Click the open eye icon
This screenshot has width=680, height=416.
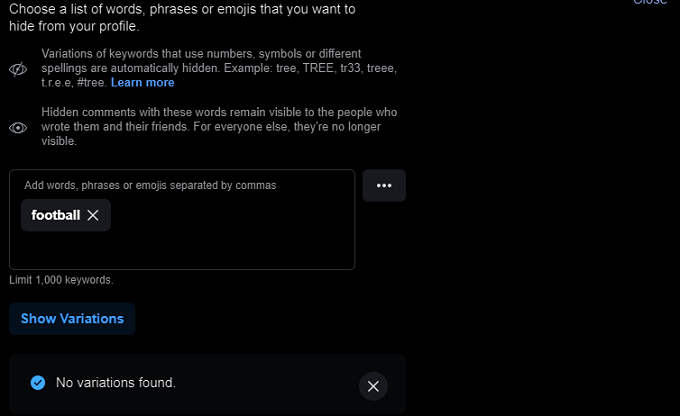[17, 128]
